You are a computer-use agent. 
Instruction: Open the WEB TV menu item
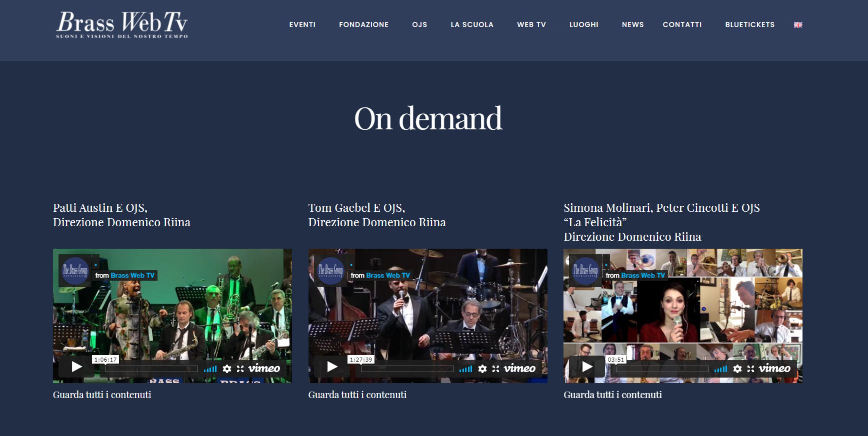coord(531,24)
